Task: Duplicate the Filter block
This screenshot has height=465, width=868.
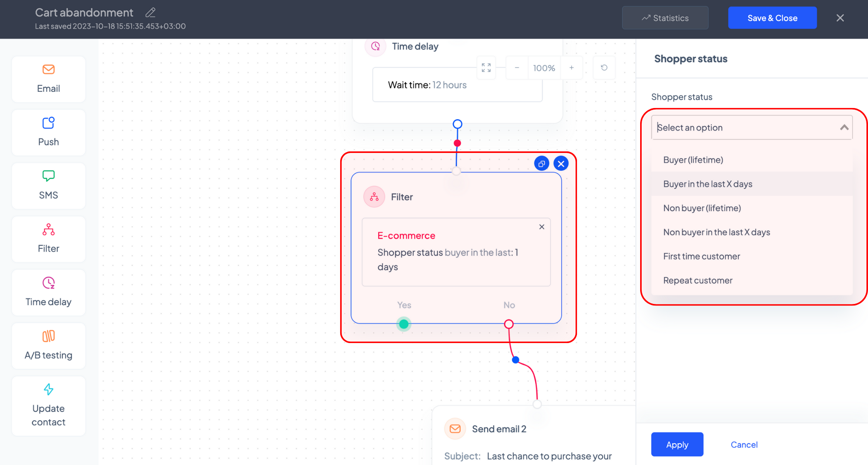Action: click(542, 163)
